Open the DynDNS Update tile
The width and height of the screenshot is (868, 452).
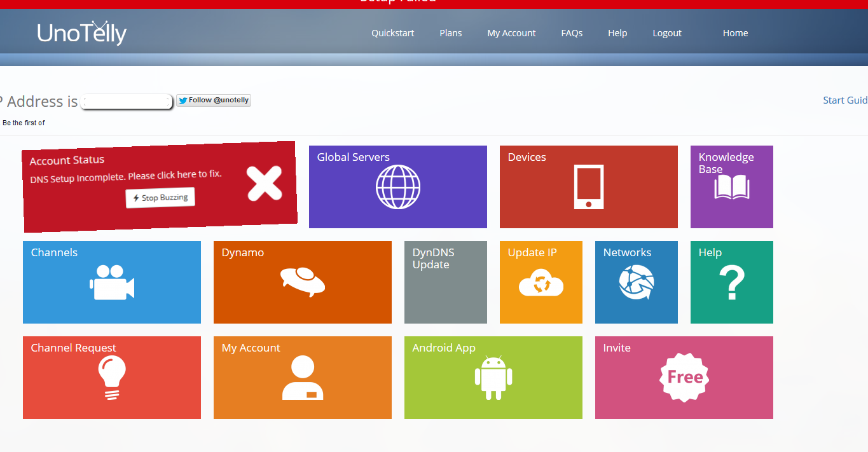(x=445, y=282)
